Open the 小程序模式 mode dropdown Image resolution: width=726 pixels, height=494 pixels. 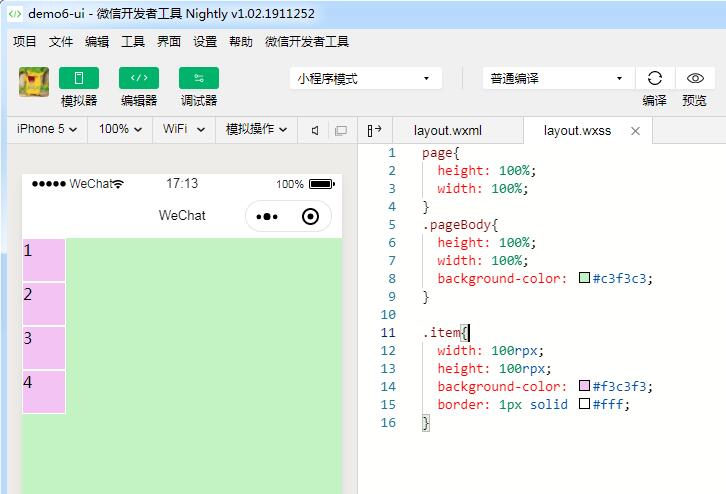(x=366, y=78)
